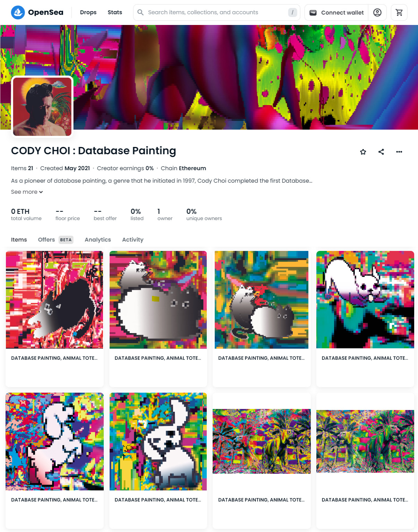Viewport: 418px width, 532px height.
Task: Click the wallet icon beside Connect wallet
Action: 313,12
